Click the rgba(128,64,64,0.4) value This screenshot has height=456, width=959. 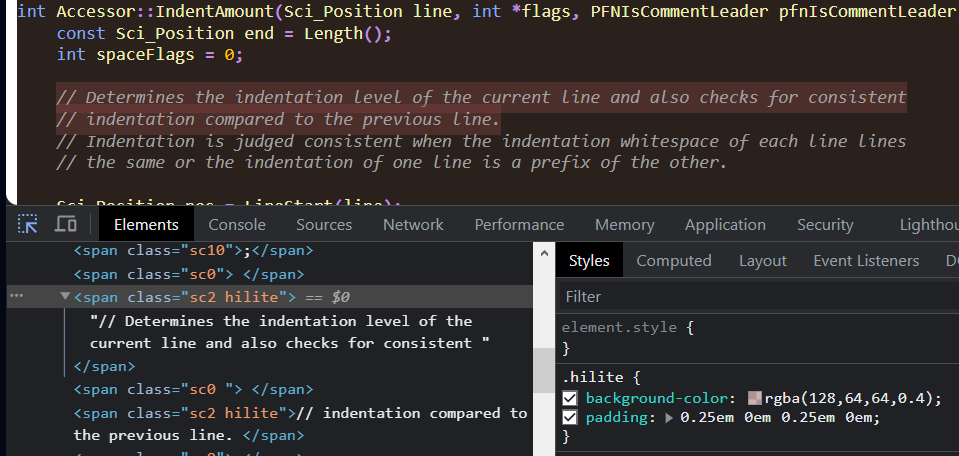[x=850, y=399]
